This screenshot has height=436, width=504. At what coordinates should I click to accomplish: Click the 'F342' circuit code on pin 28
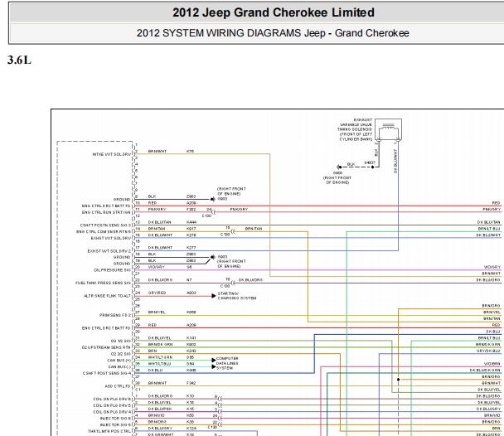tap(191, 383)
